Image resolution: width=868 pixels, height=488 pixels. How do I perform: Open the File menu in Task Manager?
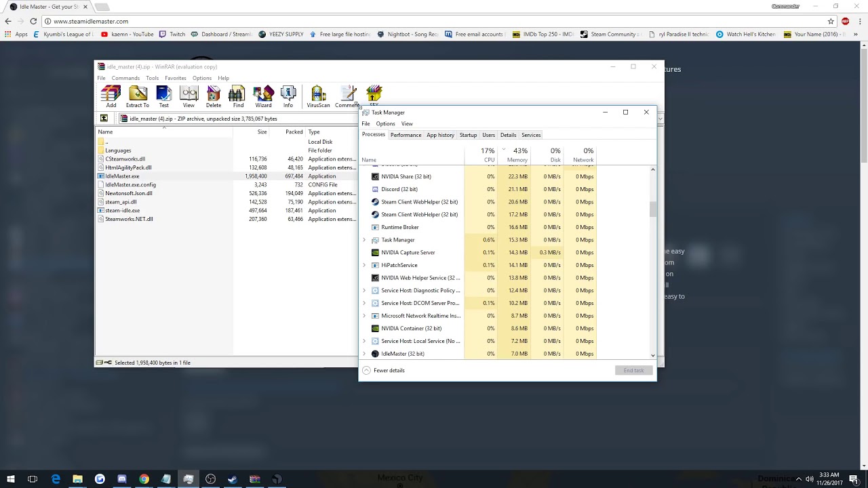pos(366,123)
